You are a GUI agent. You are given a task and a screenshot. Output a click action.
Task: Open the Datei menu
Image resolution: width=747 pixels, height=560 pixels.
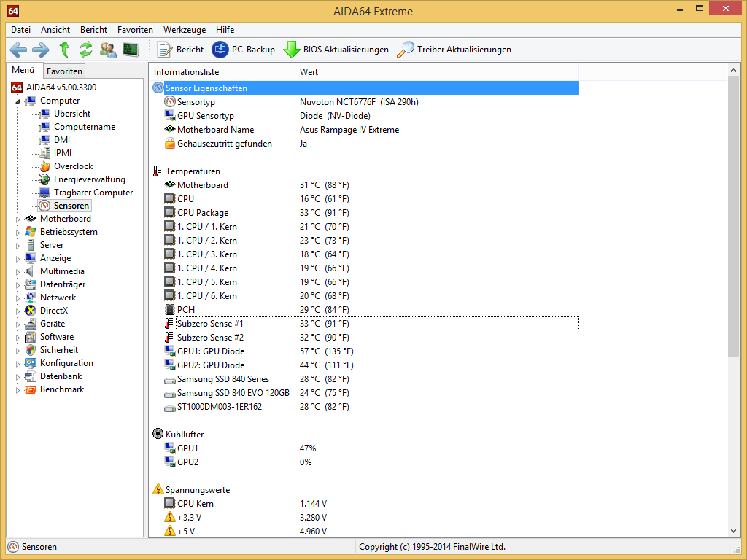pyautogui.click(x=20, y=29)
